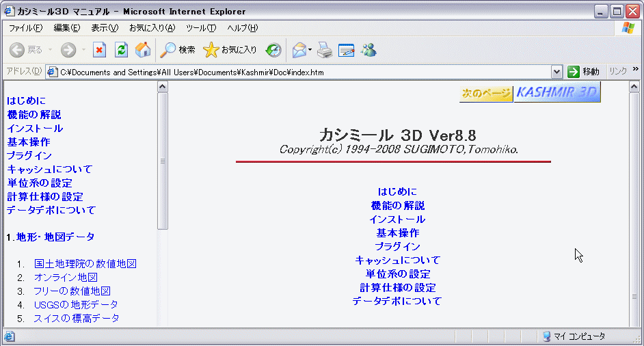The width and height of the screenshot is (644, 346).
Task: Click the Edit page toolbar icon
Action: (x=346, y=50)
